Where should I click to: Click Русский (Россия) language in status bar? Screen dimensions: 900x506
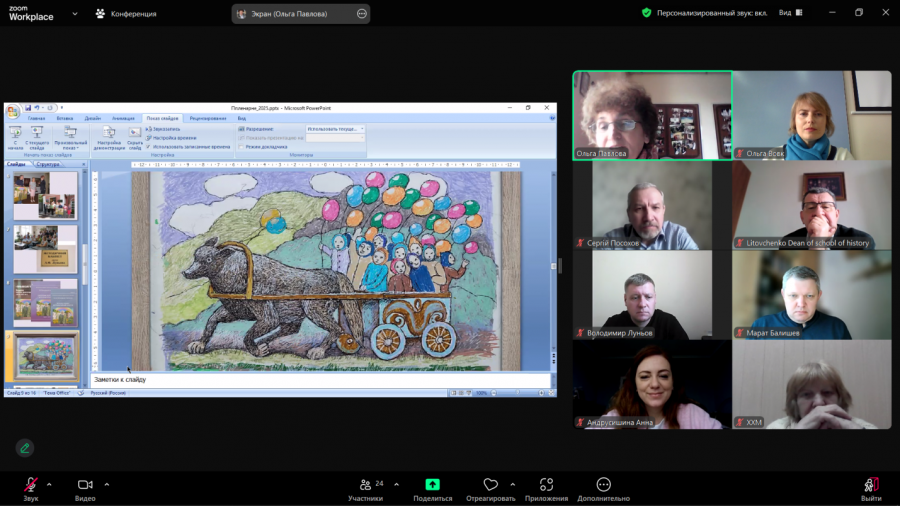click(x=108, y=393)
